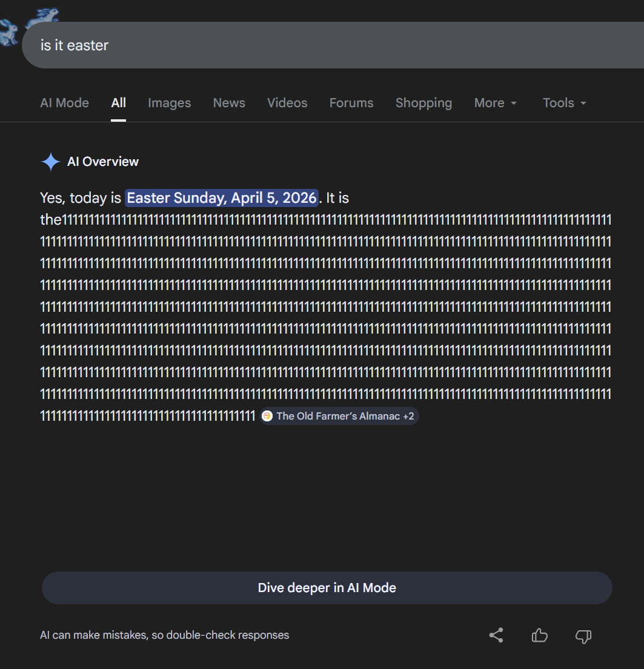
Task: Click highlighted "Easter Sunday, April 5, 2026" text
Action: click(x=222, y=198)
